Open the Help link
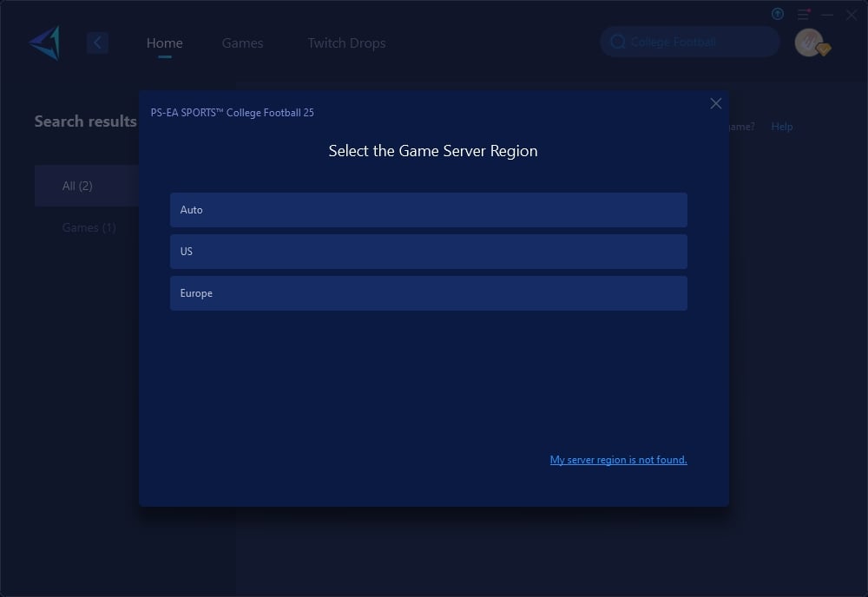Viewport: 868px width, 597px height. click(x=782, y=127)
